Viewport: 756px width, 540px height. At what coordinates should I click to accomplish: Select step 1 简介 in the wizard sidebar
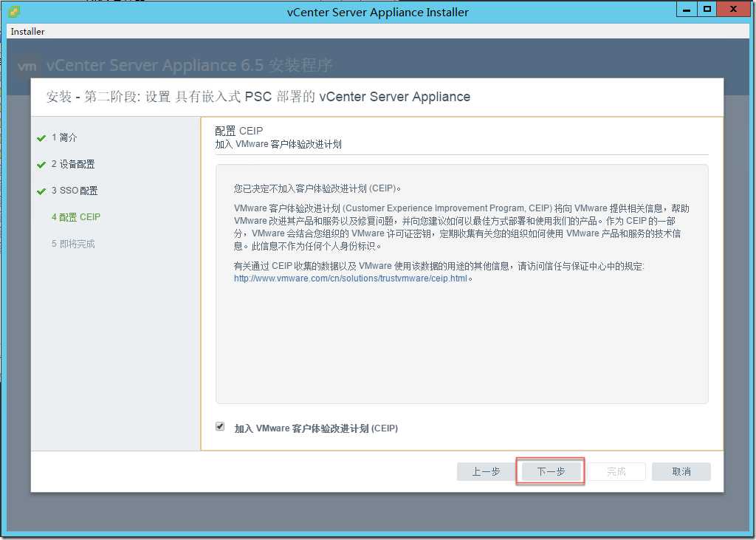(x=64, y=137)
